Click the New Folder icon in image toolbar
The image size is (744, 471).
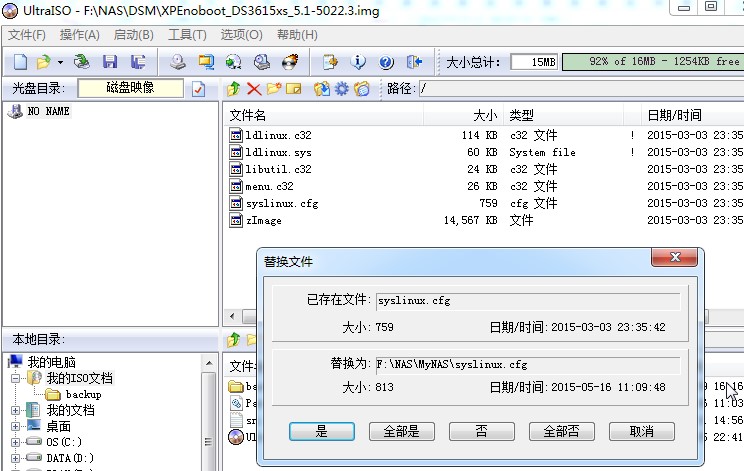click(274, 89)
